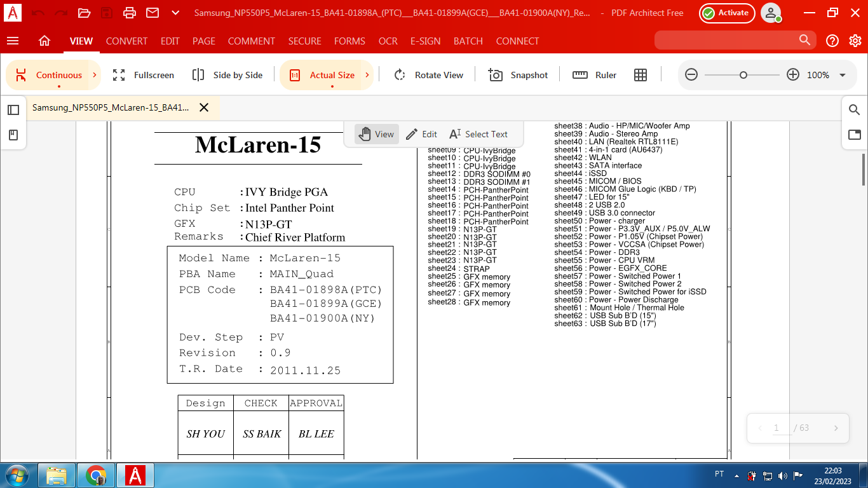Go to the Home icon
Image resolution: width=868 pixels, height=488 pixels.
(44, 41)
